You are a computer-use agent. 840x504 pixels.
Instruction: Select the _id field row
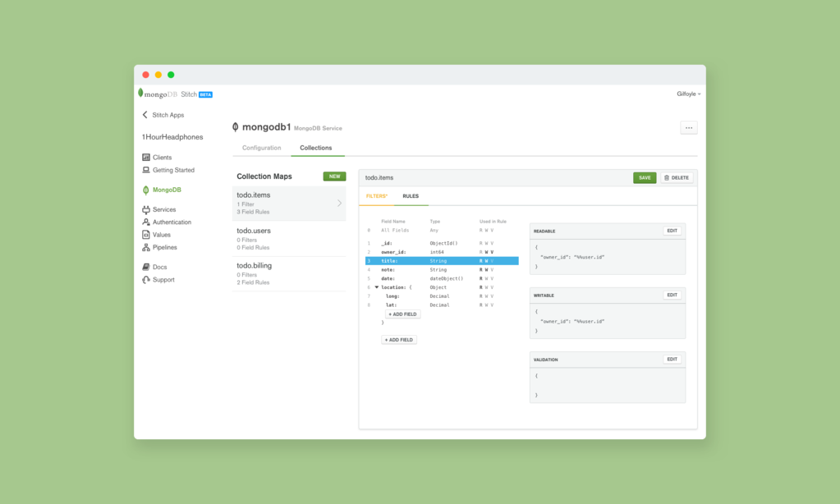442,243
